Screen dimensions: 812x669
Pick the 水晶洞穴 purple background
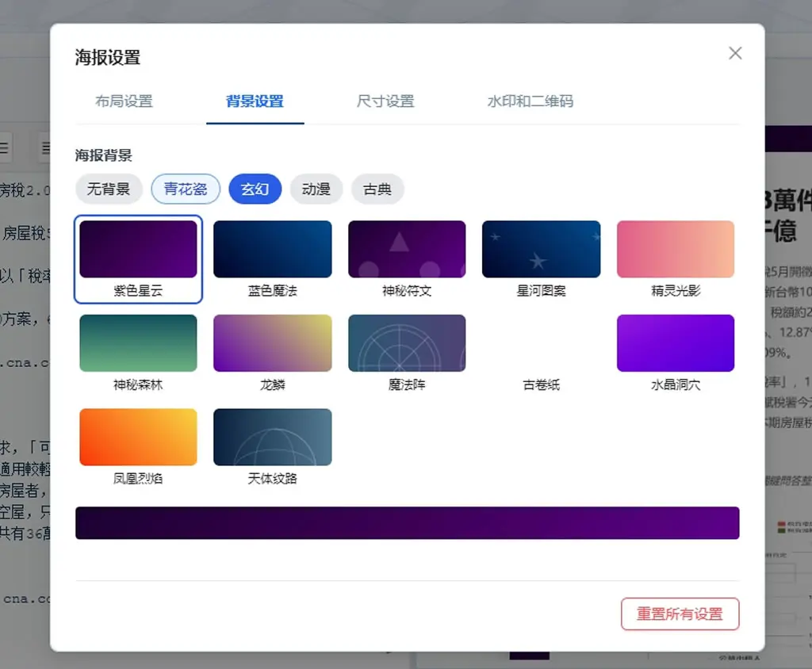676,354
